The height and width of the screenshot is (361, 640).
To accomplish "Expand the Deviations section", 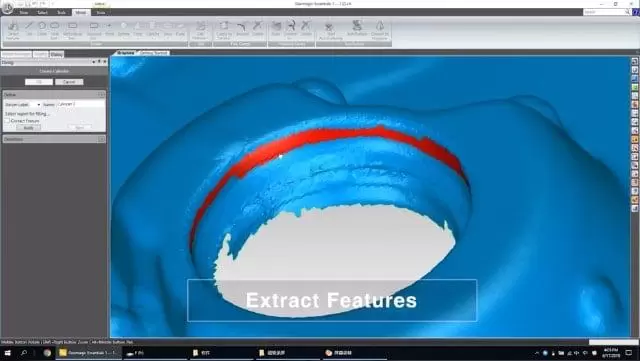I will pos(101,139).
